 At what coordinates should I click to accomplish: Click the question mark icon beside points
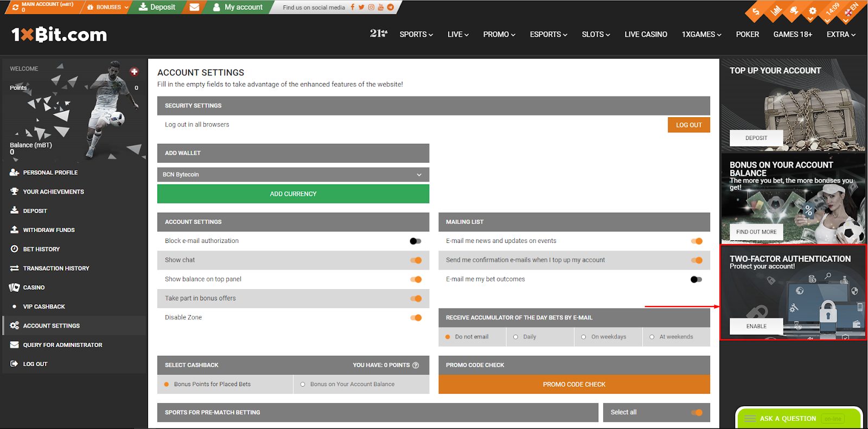(416, 365)
